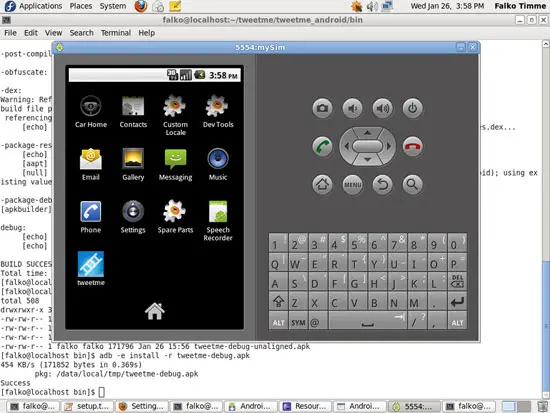The image size is (550, 413).
Task: Tap the home icon in launcher drawer
Action: coord(155,311)
